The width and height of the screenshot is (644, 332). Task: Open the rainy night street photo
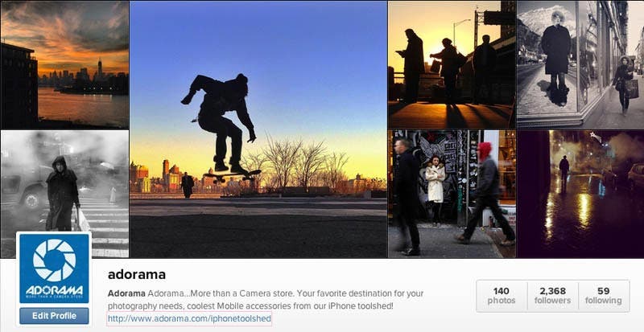point(580,194)
